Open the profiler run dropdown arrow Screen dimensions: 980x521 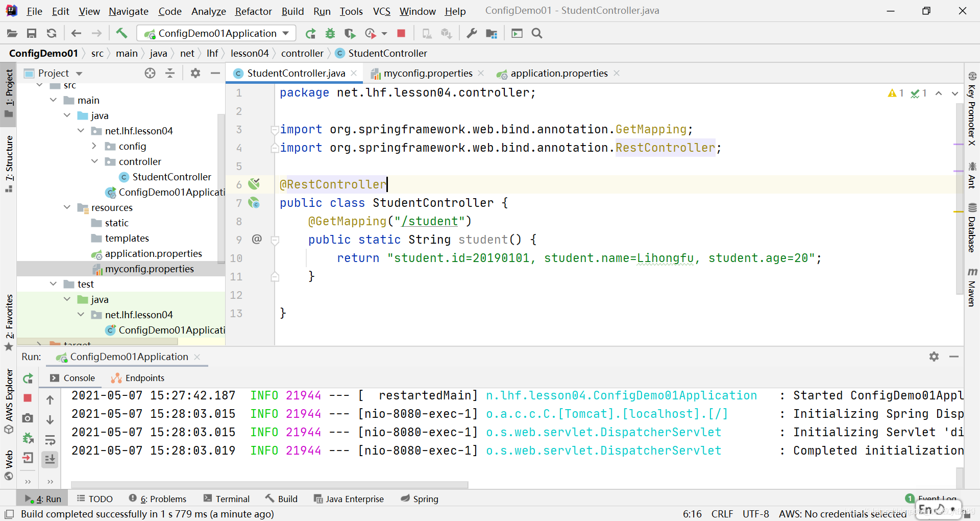tap(384, 34)
